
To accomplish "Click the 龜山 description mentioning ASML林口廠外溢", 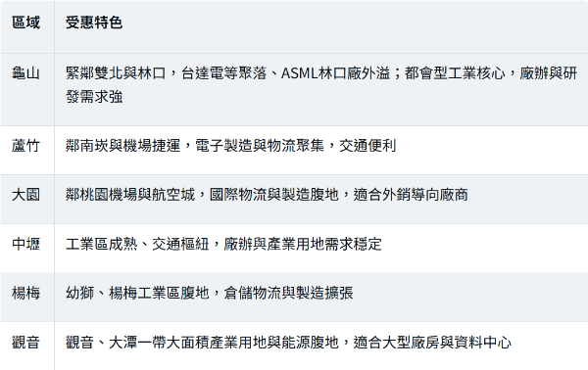I will pyautogui.click(x=321, y=85).
